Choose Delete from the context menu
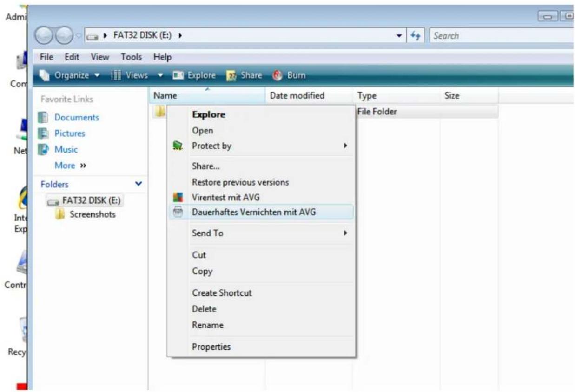 [x=261, y=309]
